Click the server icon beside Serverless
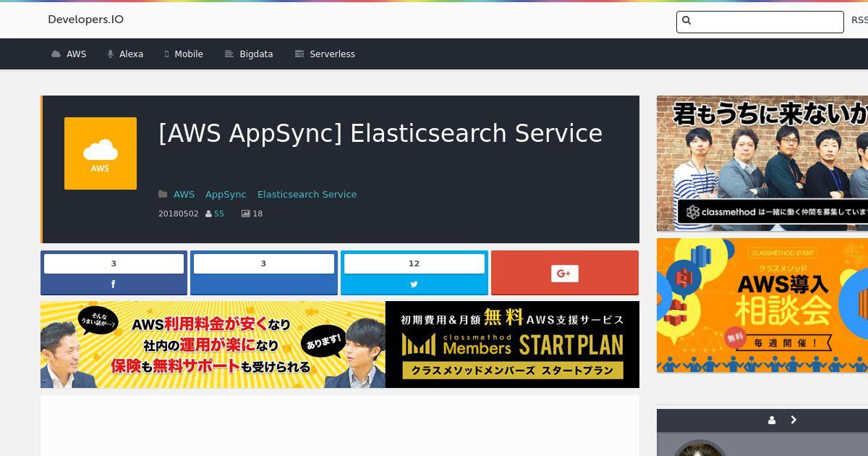This screenshot has height=456, width=868. pos(299,54)
